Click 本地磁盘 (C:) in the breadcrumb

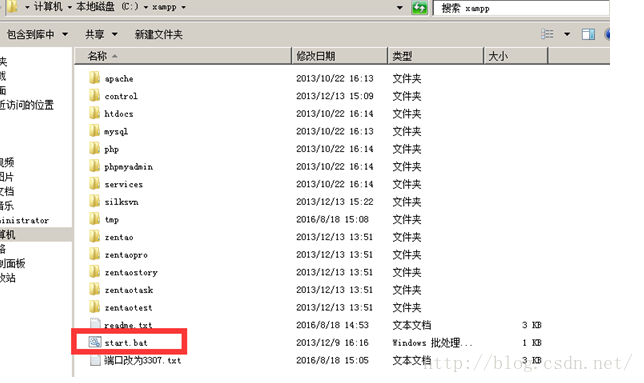tap(107, 7)
